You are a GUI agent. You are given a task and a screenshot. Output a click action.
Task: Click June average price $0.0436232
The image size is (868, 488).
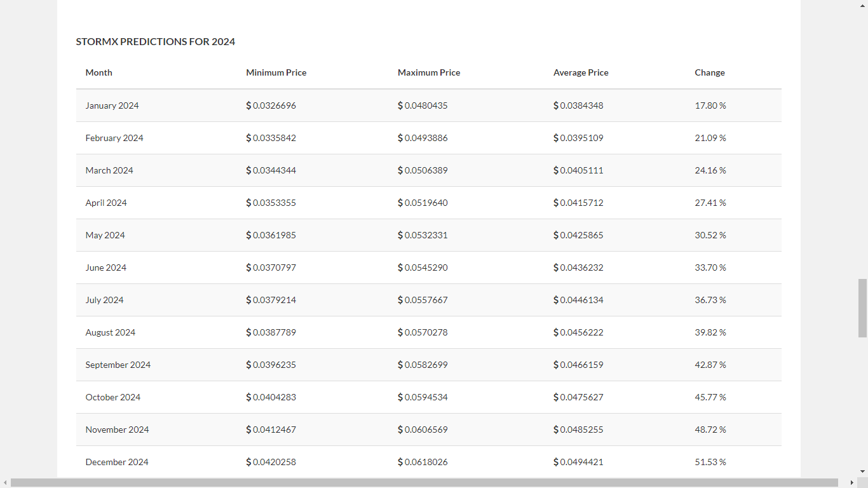point(578,268)
